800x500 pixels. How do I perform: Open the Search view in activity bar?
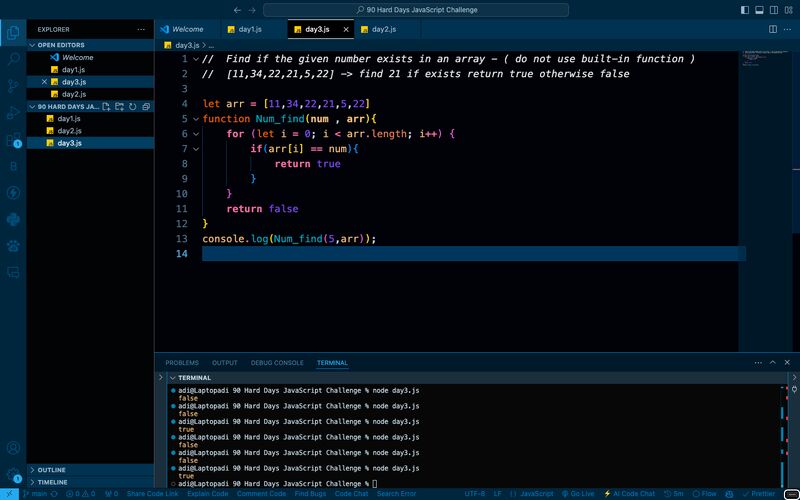(13, 59)
